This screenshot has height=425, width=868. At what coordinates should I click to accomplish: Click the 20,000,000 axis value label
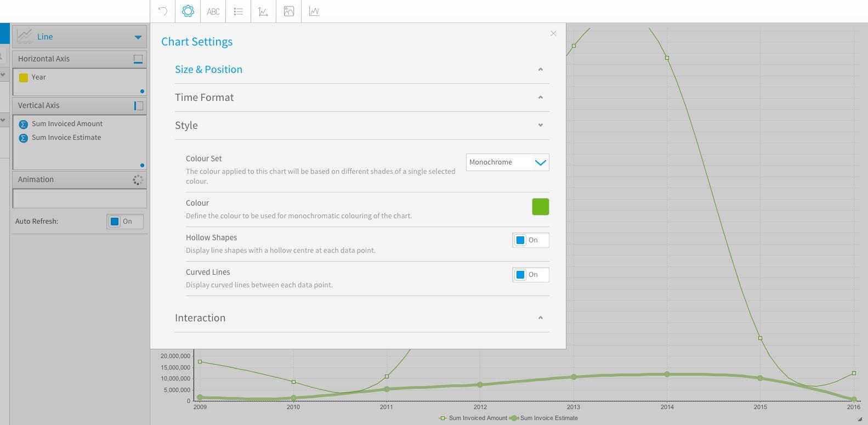pos(175,356)
